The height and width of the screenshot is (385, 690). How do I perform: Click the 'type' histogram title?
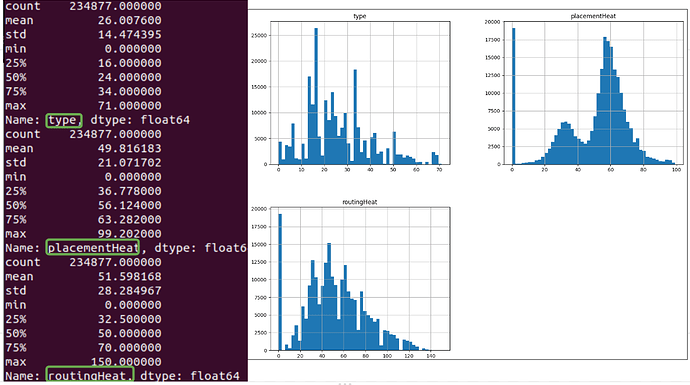(x=360, y=16)
